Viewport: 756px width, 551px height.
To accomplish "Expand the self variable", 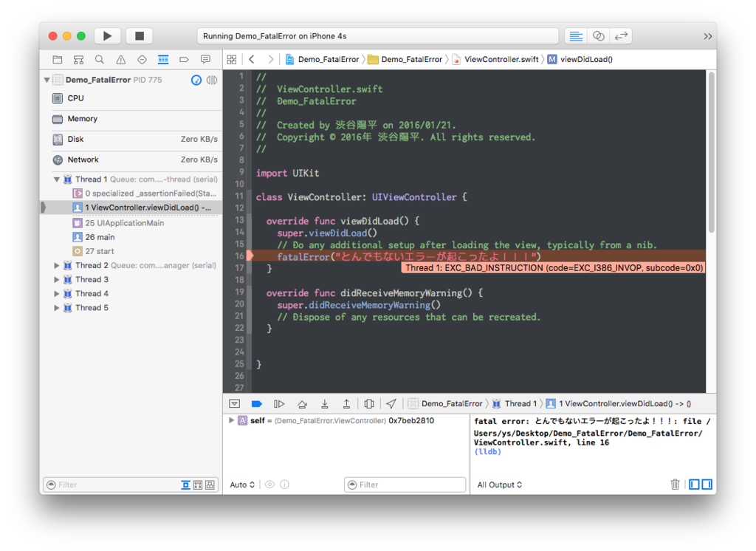I will pos(231,420).
